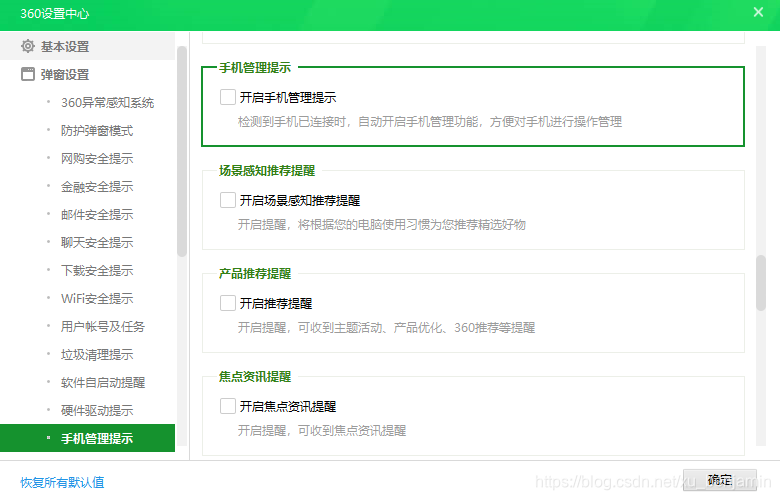
Task: Click description 可收到焦点资讯提醒
Action: click(322, 430)
